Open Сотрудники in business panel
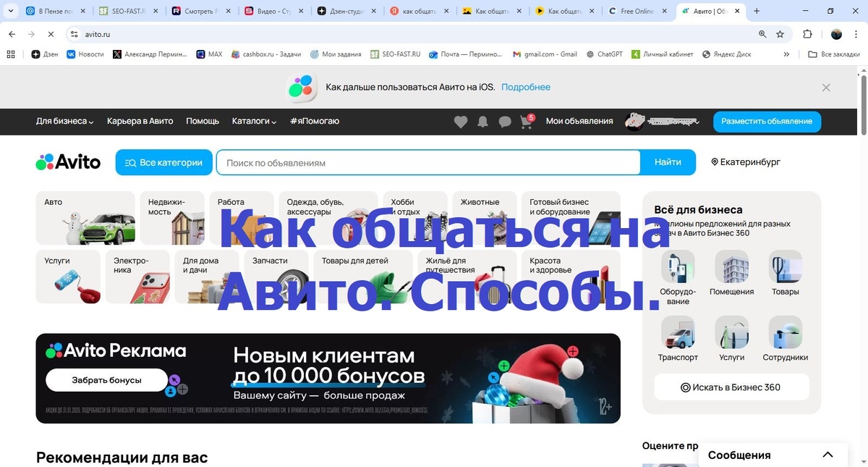 coord(786,339)
